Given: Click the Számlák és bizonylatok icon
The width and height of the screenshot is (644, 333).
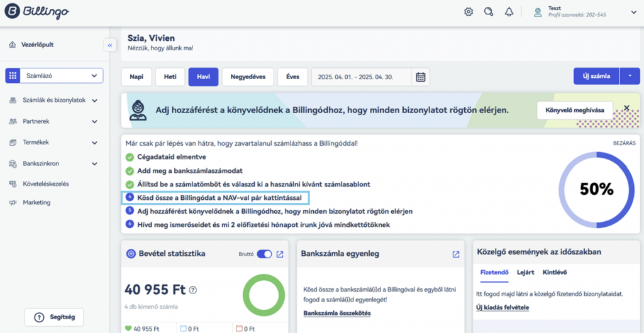Looking at the screenshot, I should pos(13,100).
